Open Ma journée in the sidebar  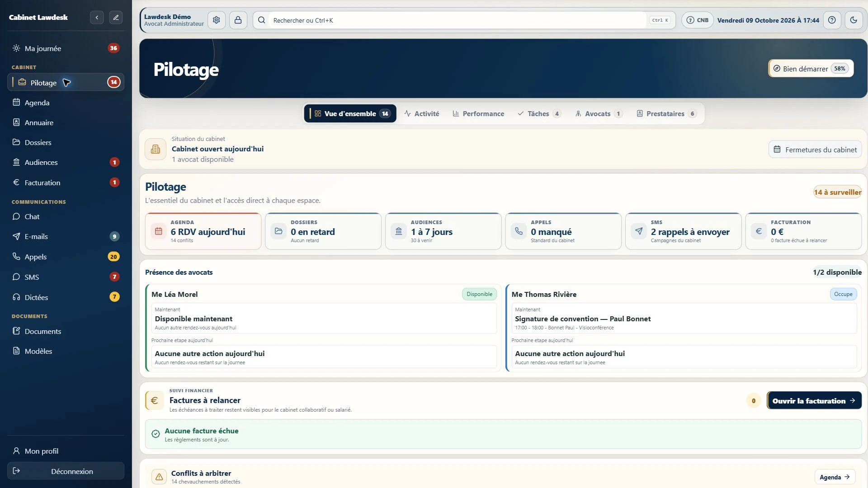tap(66, 48)
